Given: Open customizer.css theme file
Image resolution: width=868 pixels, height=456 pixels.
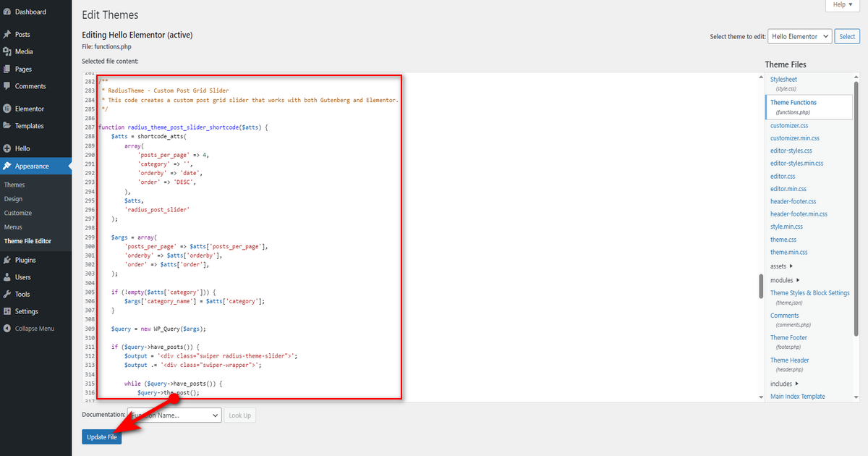Looking at the screenshot, I should pos(789,125).
